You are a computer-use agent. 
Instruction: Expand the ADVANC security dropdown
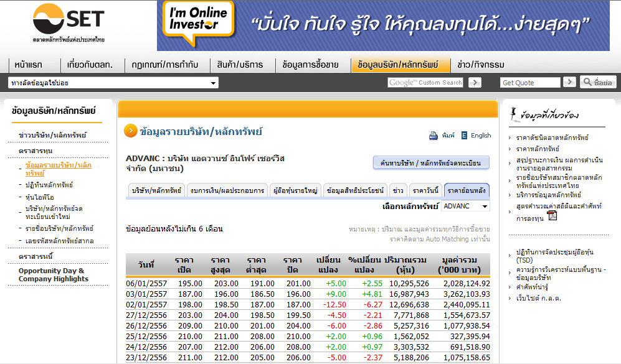coord(465,206)
